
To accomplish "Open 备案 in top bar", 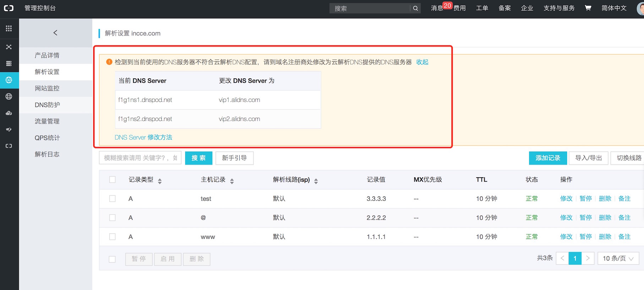I will pos(504,8).
